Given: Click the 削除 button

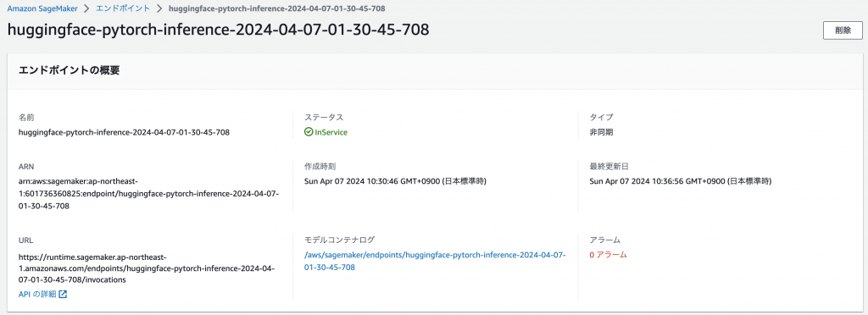Looking at the screenshot, I should (x=842, y=31).
